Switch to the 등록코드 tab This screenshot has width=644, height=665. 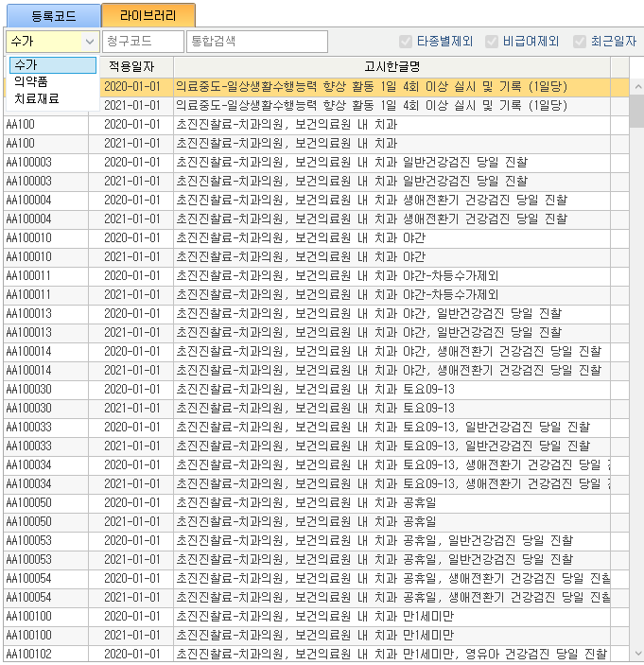point(52,14)
